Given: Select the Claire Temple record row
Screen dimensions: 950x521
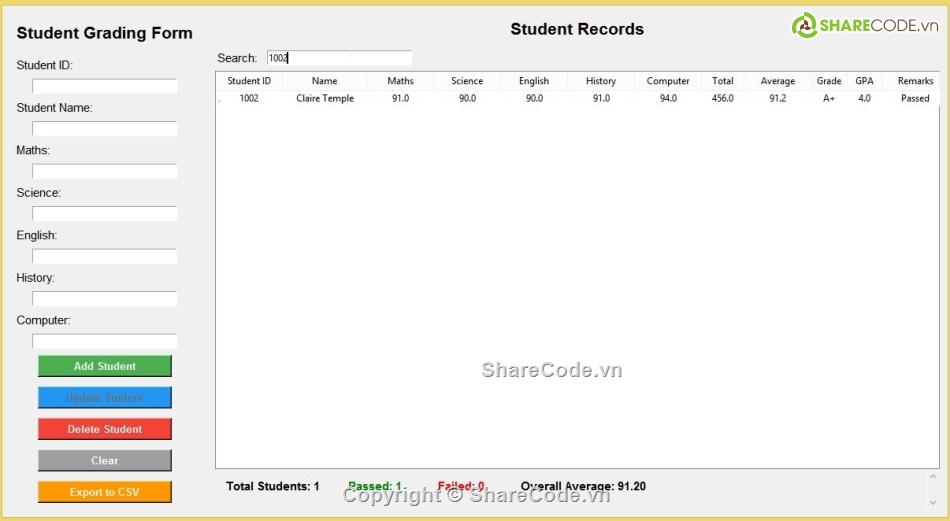Looking at the screenshot, I should (325, 98).
